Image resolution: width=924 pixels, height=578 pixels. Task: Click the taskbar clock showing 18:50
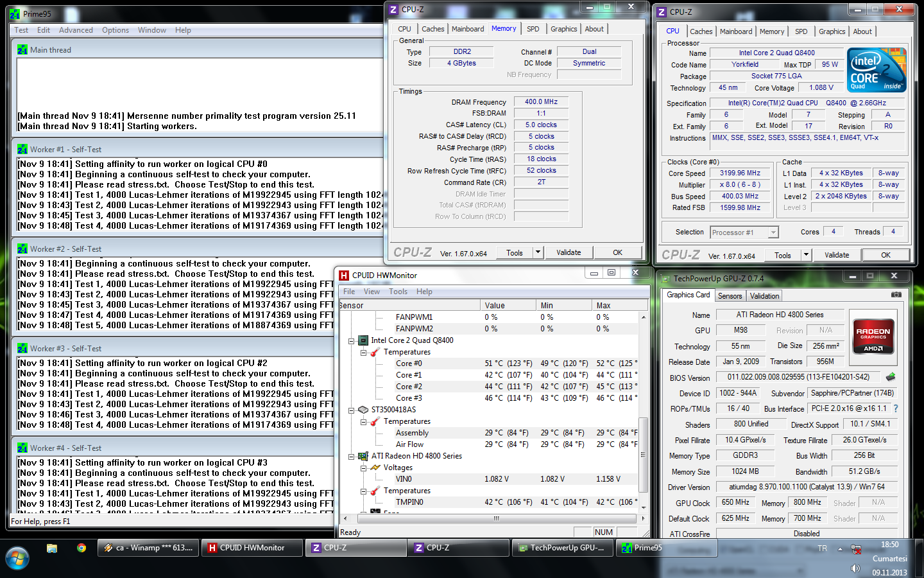click(x=890, y=545)
